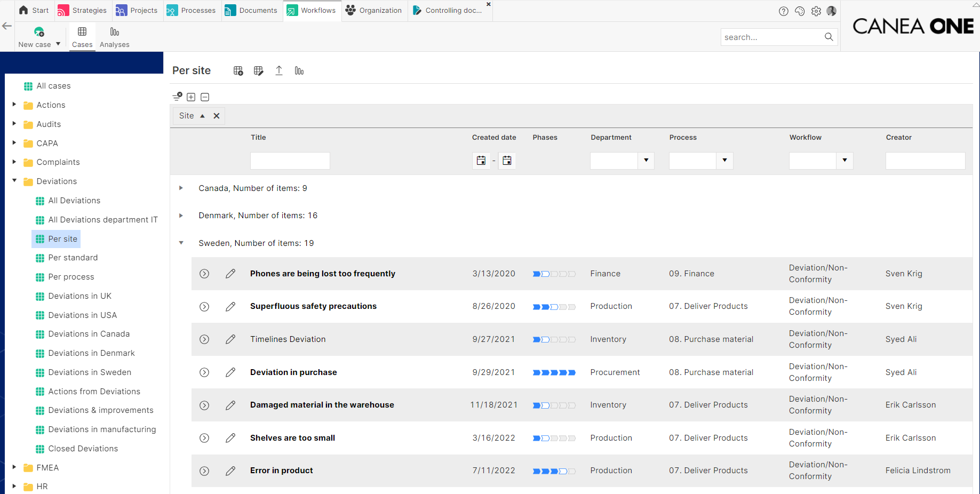Click the export upload icon beside Per site
Image resolution: width=980 pixels, height=494 pixels.
[x=279, y=70]
